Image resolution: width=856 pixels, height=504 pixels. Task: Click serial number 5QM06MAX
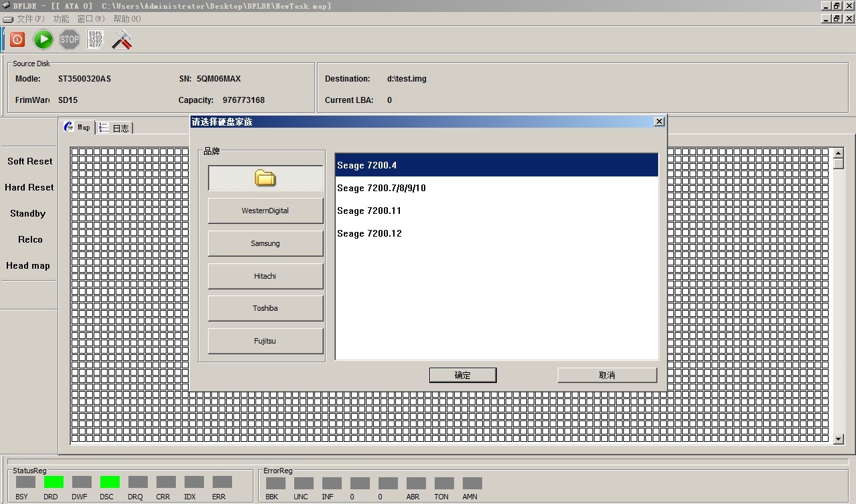coord(219,79)
